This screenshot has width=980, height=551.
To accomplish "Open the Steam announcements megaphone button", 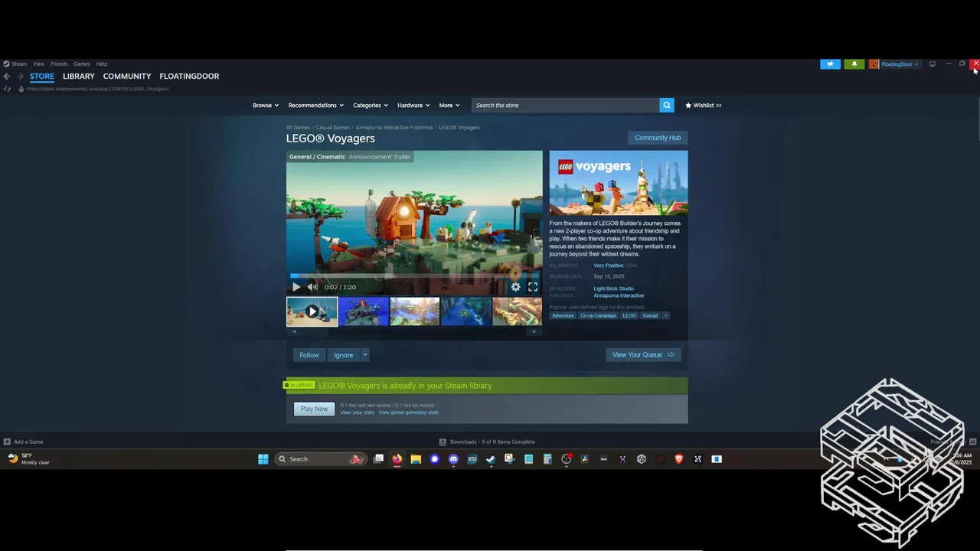I will click(830, 64).
